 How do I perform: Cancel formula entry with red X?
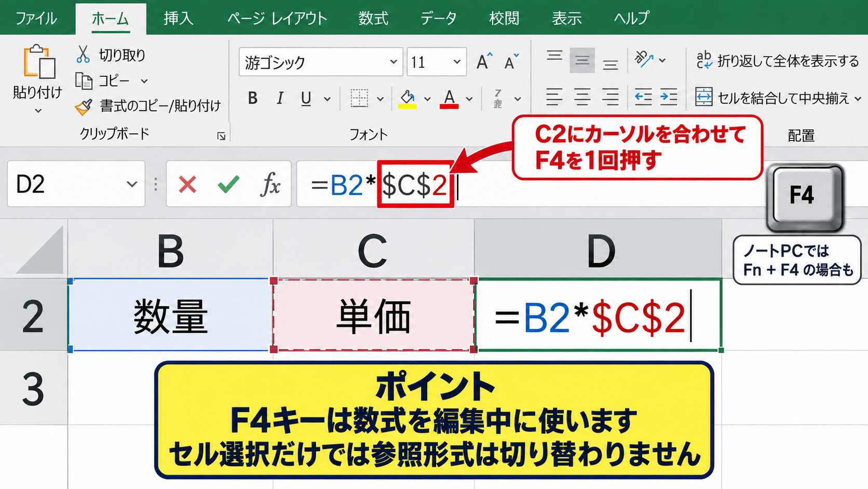click(187, 184)
